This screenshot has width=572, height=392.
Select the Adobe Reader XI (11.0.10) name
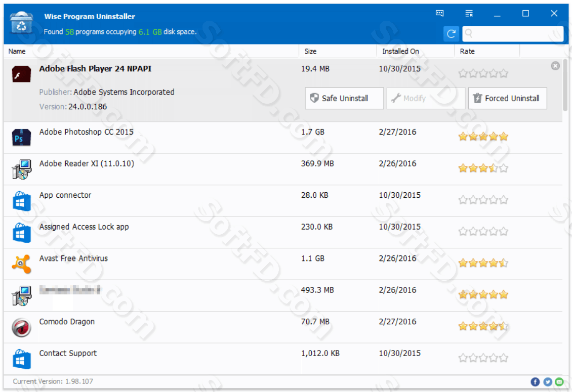coord(87,164)
